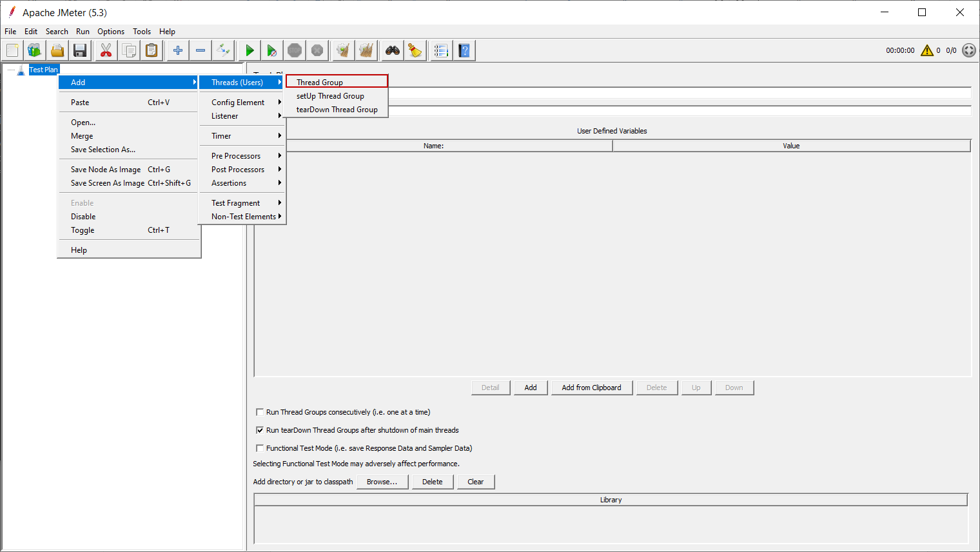980x552 pixels.
Task: Click the Copy toolbar icon
Action: click(129, 50)
